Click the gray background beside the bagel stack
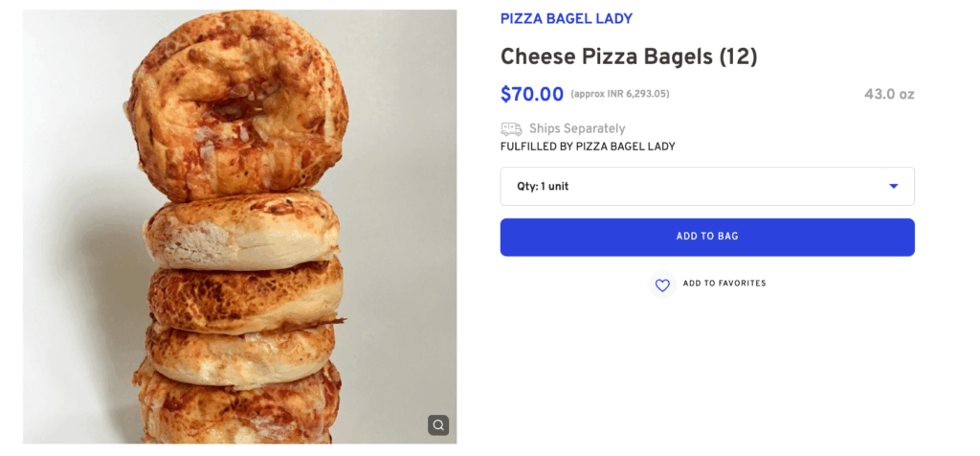Image resolution: width=980 pixels, height=456 pixels. click(402, 239)
